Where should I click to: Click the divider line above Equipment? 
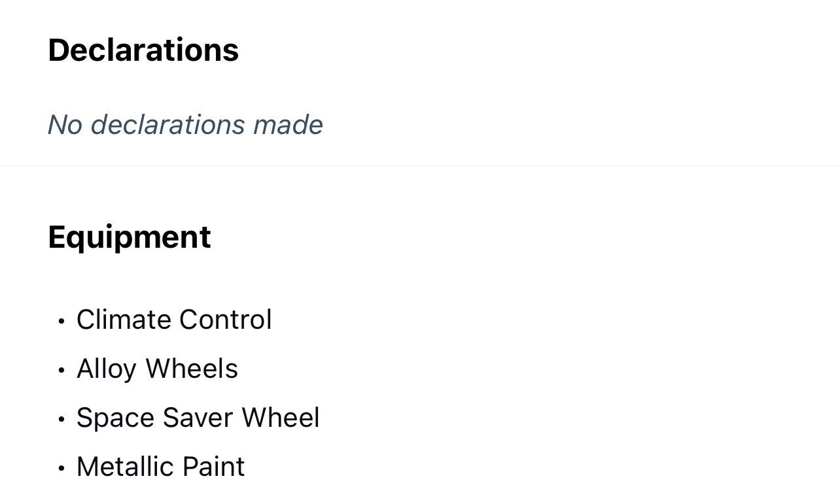(420, 166)
